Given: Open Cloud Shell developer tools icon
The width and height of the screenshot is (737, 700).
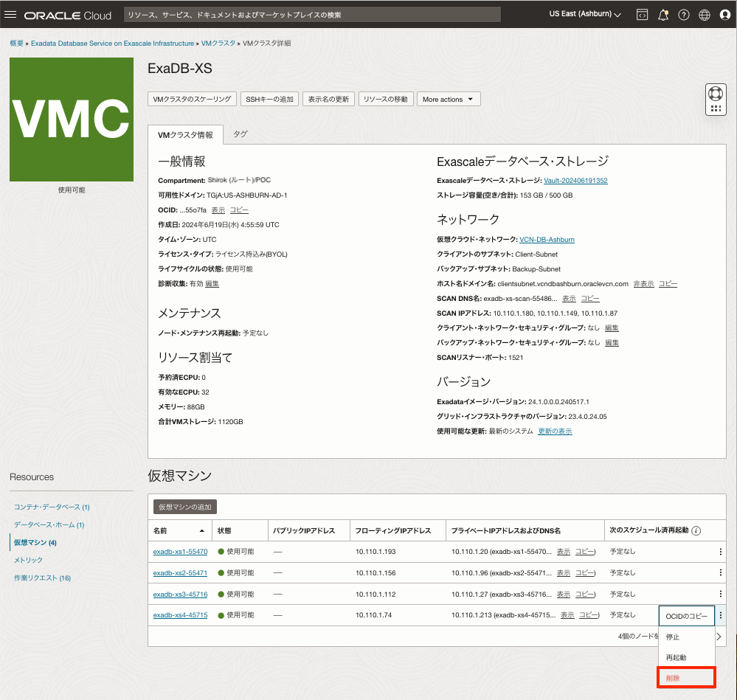Looking at the screenshot, I should (642, 15).
